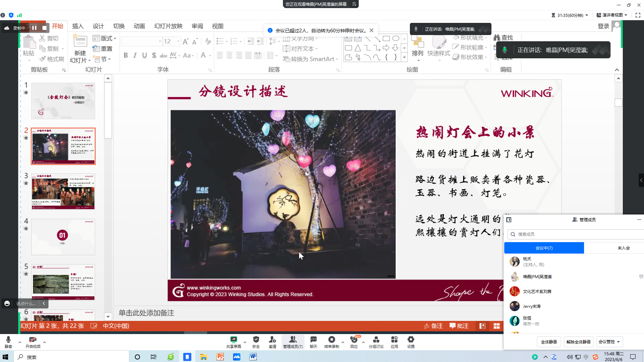Click 登录 sign-in link in PowerPoint
Screen dimensions: 644x362
[603, 26]
